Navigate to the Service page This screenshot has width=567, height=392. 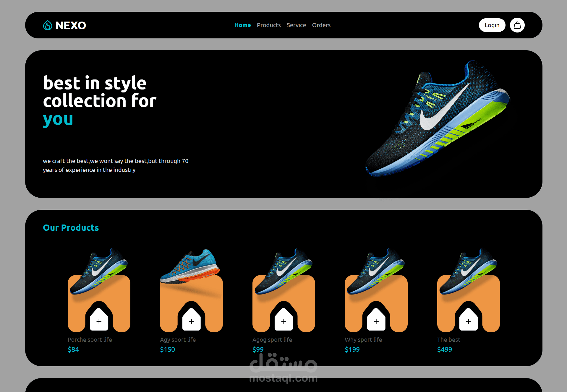pos(296,25)
